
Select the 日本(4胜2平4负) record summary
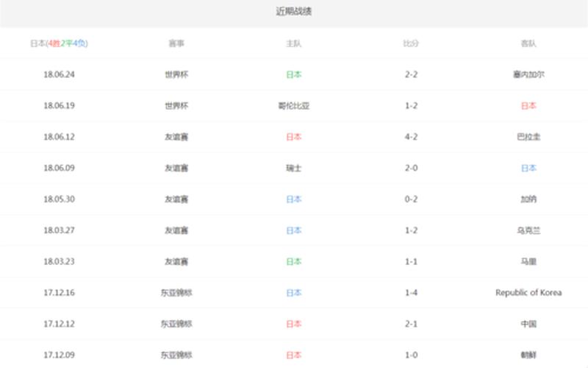point(59,43)
